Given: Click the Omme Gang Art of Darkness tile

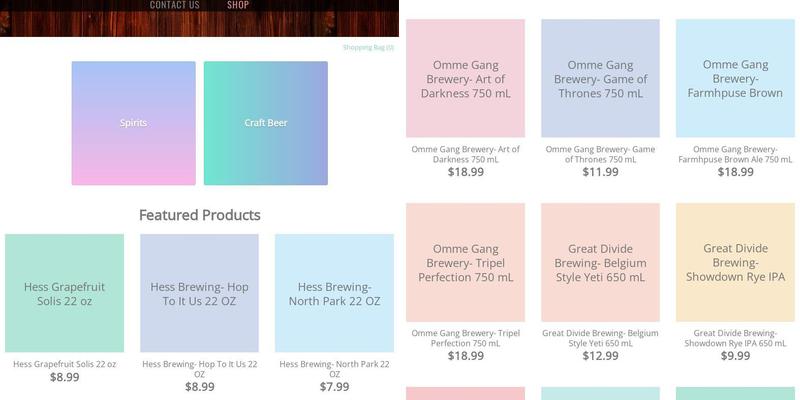Looking at the screenshot, I should (x=465, y=78).
